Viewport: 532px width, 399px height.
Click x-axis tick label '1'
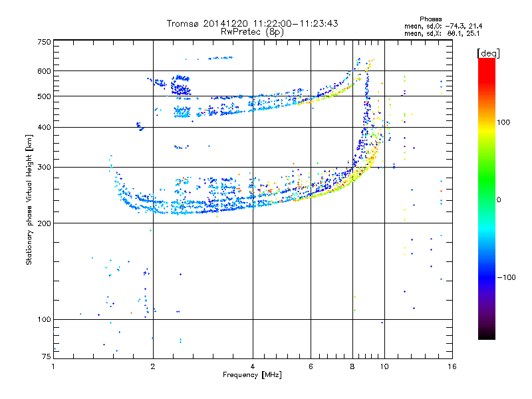pos(53,366)
